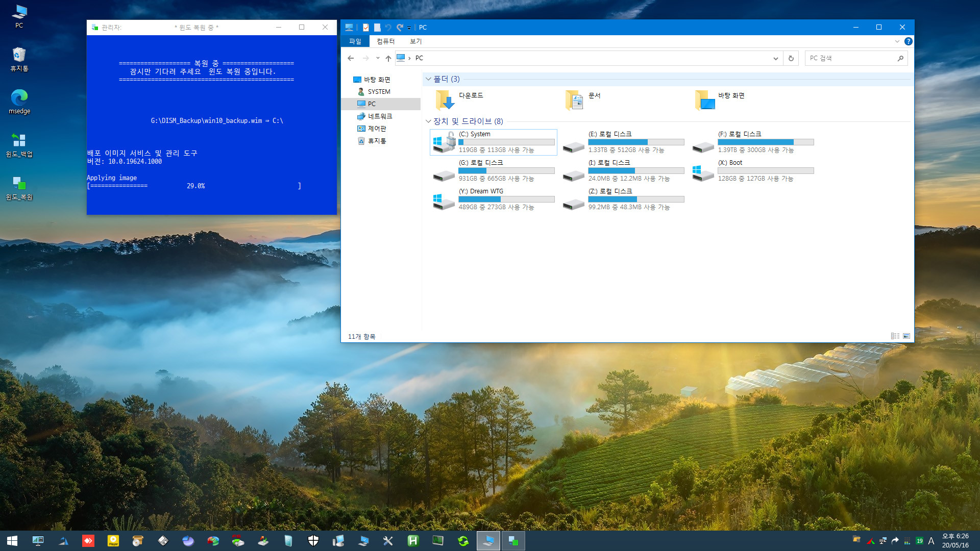Select the (Z:) 로컬 디스크 drive
Image resolution: width=980 pixels, height=551 pixels.
[x=623, y=199]
